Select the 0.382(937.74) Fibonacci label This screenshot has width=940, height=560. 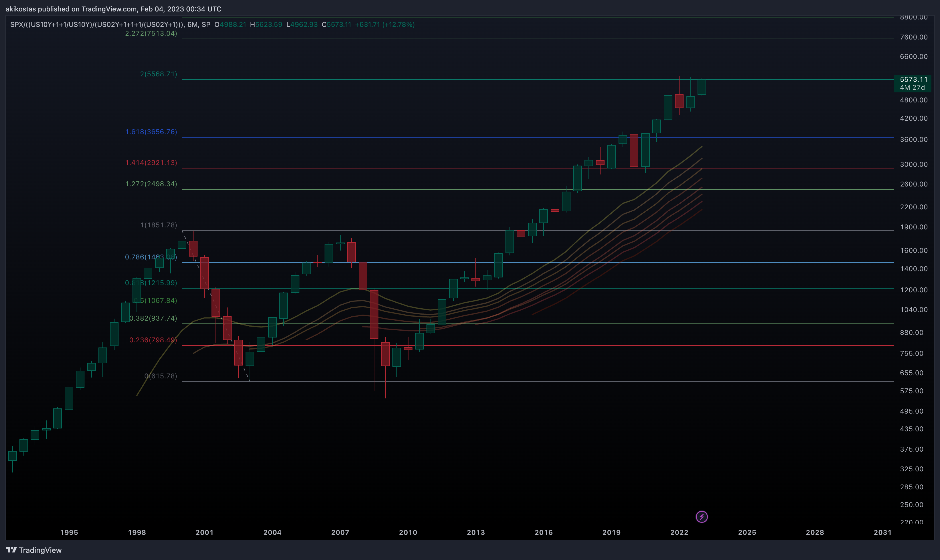153,318
